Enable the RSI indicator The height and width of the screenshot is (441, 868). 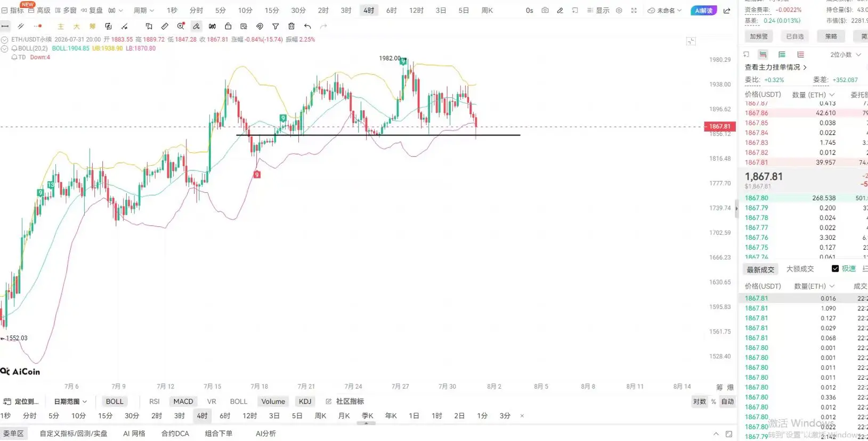(x=155, y=402)
